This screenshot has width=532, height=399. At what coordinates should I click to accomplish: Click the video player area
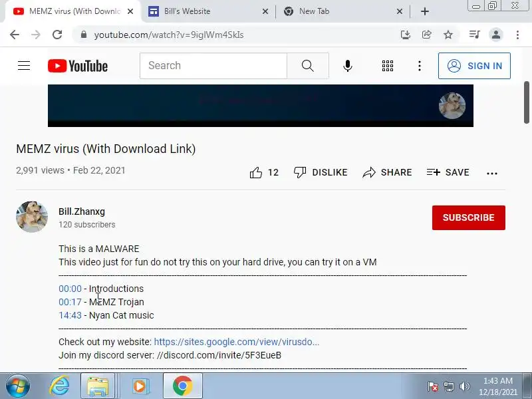tap(260, 106)
